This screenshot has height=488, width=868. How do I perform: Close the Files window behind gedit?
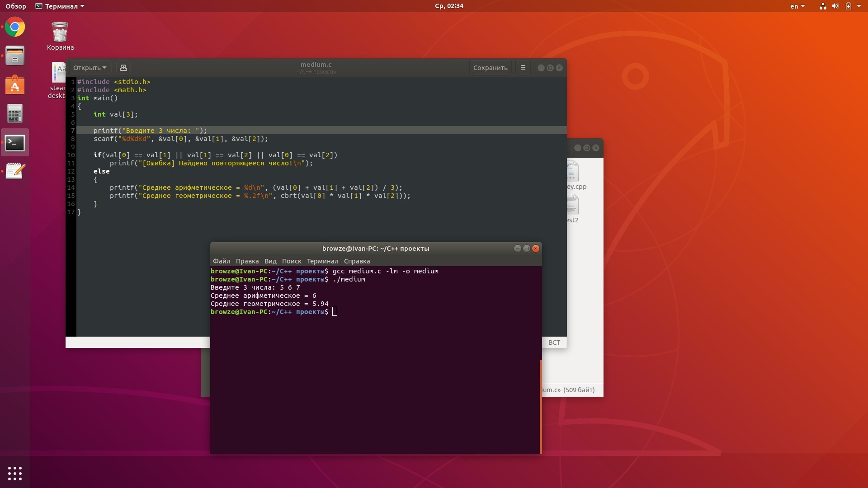pyautogui.click(x=596, y=148)
